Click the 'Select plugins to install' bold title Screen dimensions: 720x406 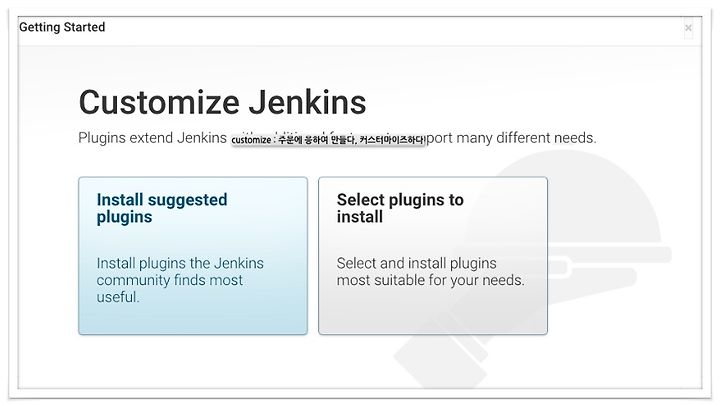(x=400, y=208)
